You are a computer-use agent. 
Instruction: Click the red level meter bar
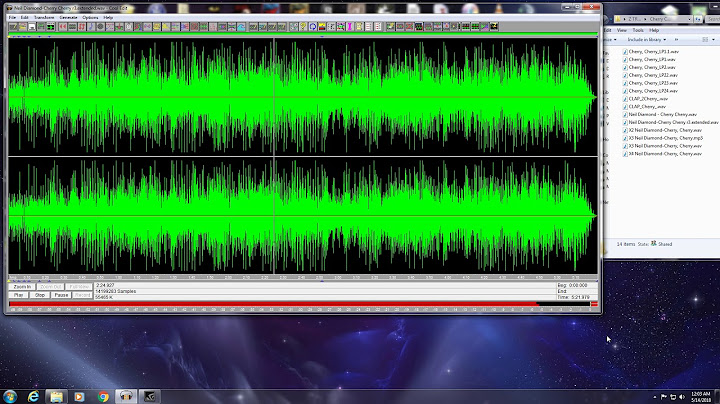[x=273, y=304]
